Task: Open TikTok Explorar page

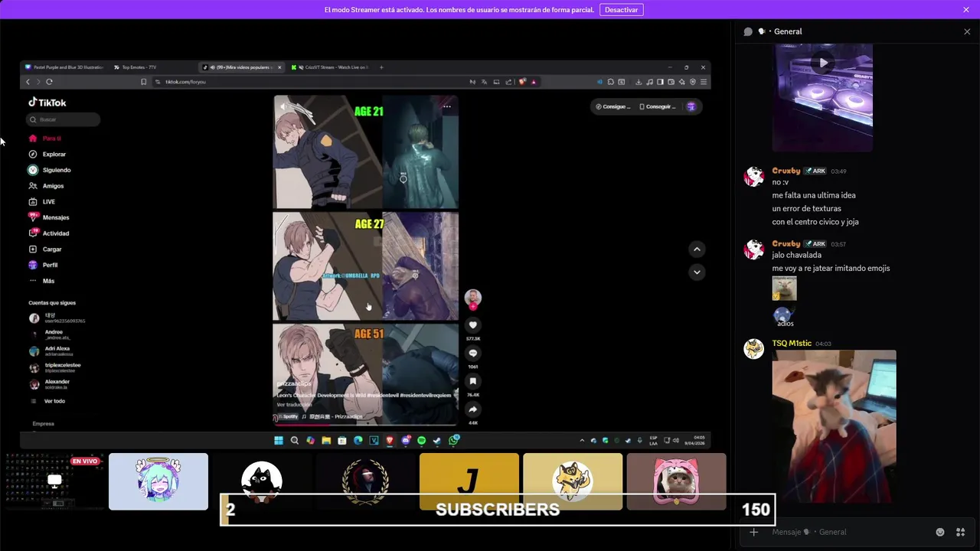Action: pos(47,155)
